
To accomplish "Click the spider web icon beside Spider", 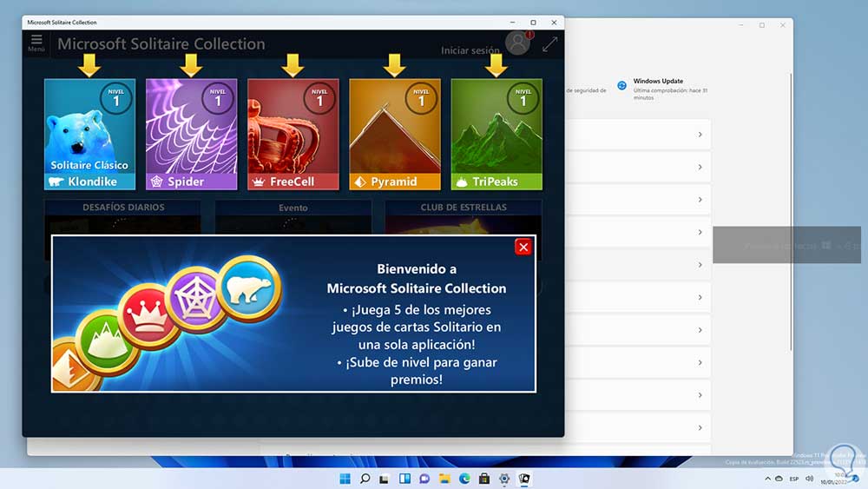I will [156, 182].
